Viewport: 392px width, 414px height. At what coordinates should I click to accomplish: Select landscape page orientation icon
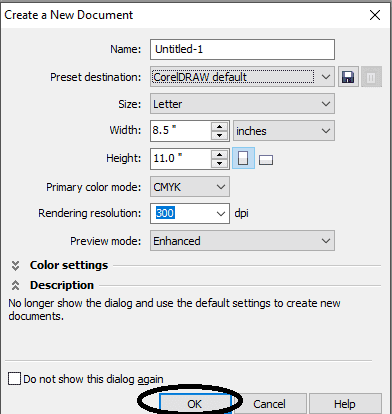click(266, 160)
